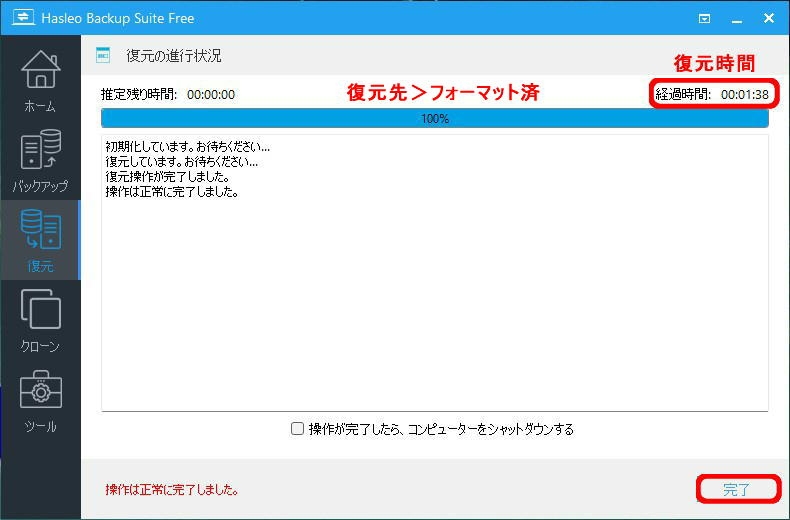Close the Hasleo Backup Suite window
This screenshot has height=520, width=790.
coord(769,18)
